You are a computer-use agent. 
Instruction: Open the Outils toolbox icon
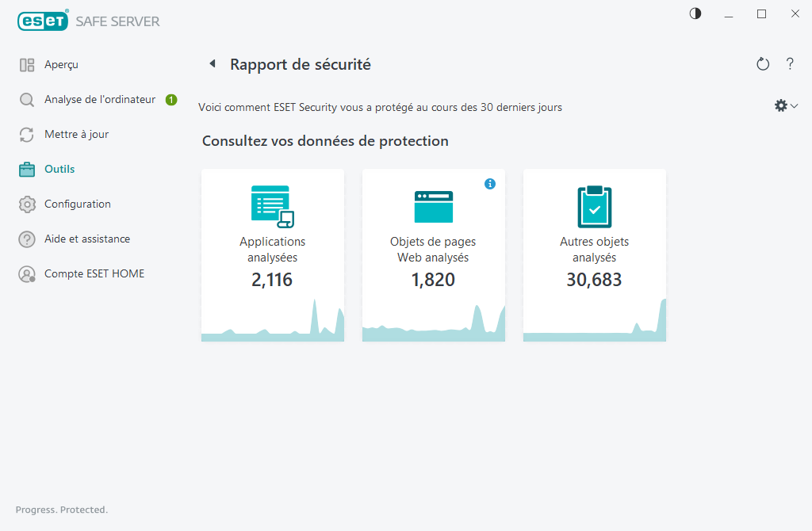[x=26, y=169]
